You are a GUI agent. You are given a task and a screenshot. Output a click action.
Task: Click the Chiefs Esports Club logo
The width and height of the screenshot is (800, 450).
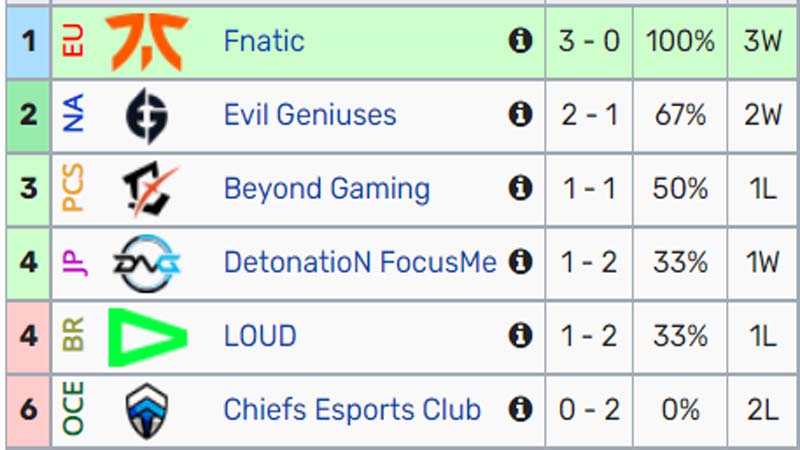pyautogui.click(x=147, y=411)
